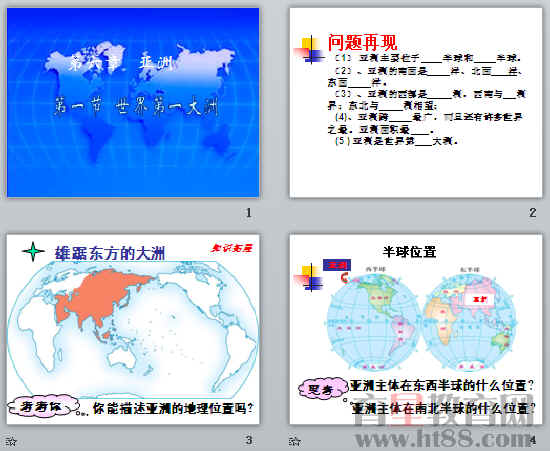Click the 考考你 cloud callout
Image resolution: width=550 pixels, height=451 pixels.
(x=44, y=406)
